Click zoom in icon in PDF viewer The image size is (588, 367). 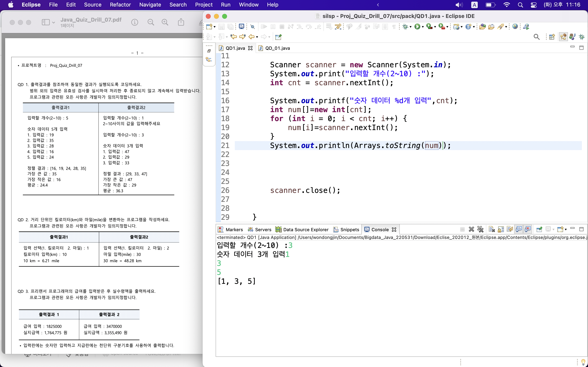[165, 22]
